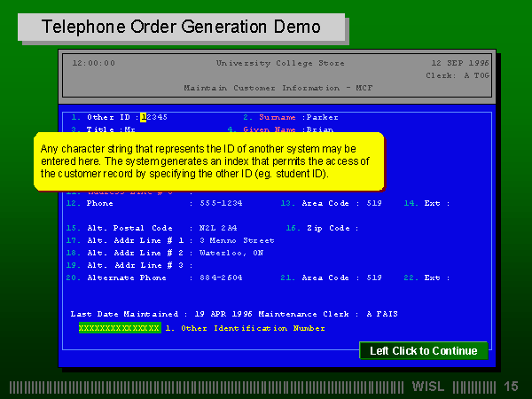The height and width of the screenshot is (399, 532).
Task: Click the Maintain Customer Information - MCF header
Action: coord(279,88)
